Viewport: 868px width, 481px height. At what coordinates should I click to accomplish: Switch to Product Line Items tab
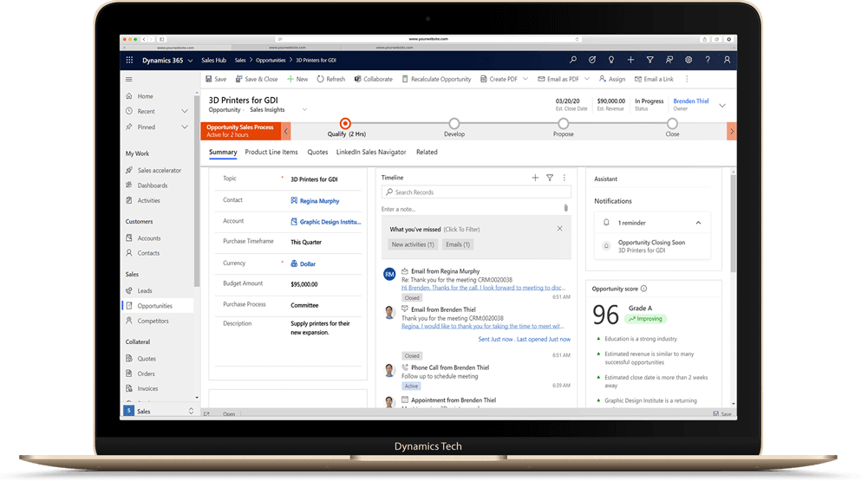[x=271, y=153]
